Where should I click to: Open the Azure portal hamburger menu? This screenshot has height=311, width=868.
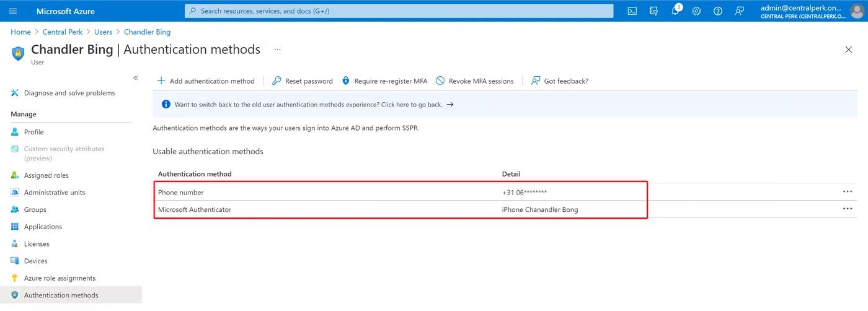tap(13, 11)
